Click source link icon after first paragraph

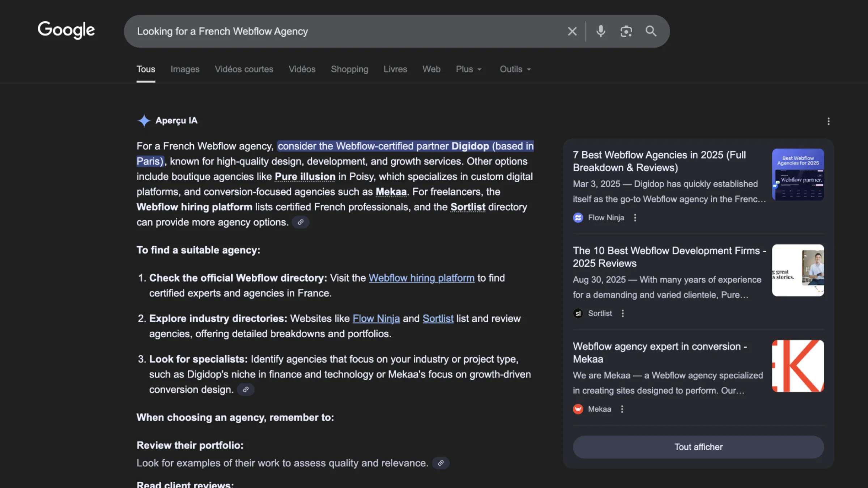pyautogui.click(x=300, y=222)
